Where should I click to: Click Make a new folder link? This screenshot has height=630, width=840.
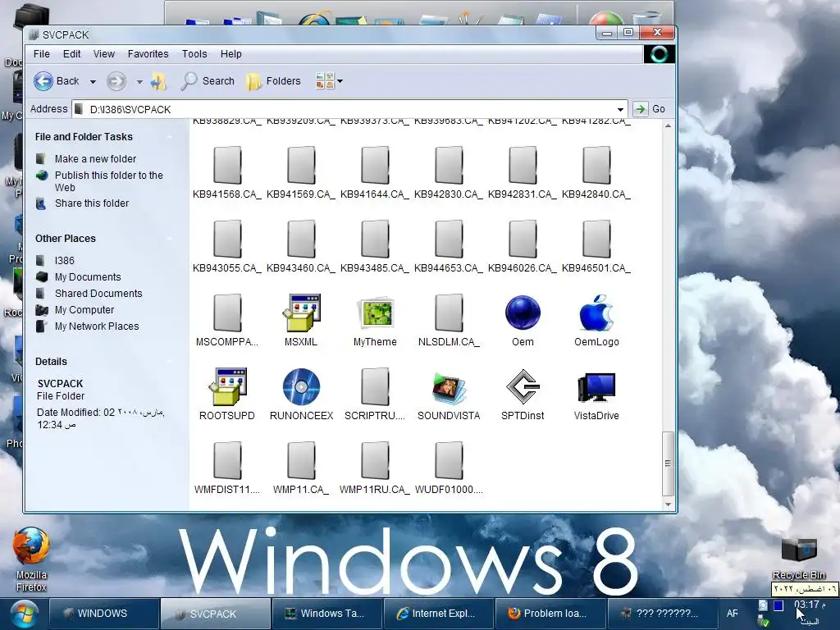click(95, 159)
